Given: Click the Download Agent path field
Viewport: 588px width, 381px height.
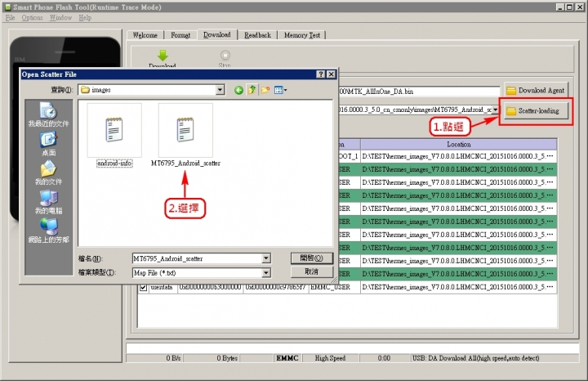Looking at the screenshot, I should point(419,92).
